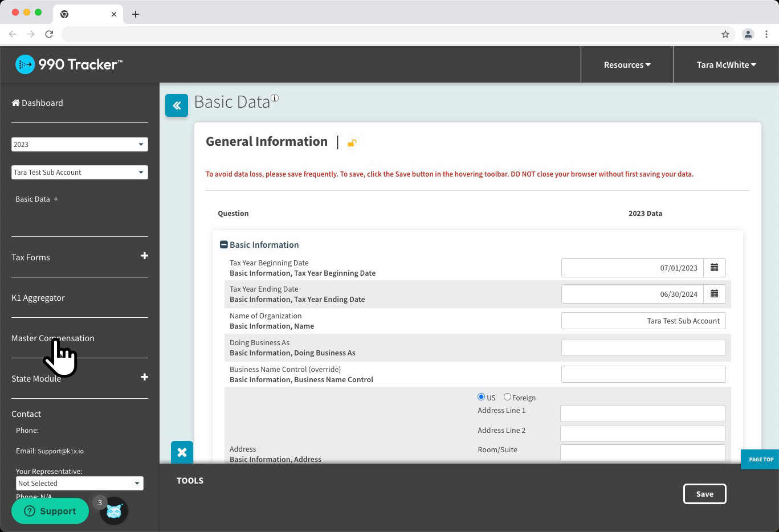The width and height of the screenshot is (779, 532).
Task: Open the Tara Test Sub Account dropdown
Action: pos(80,173)
